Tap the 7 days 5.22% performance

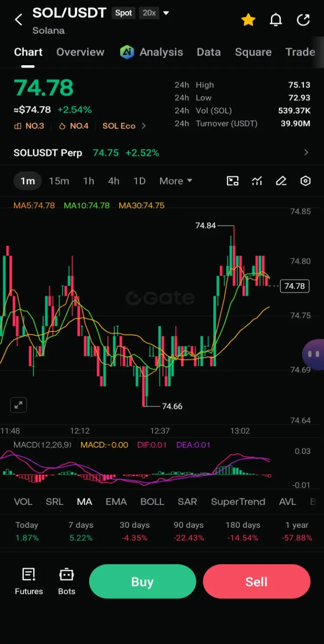pos(81,531)
